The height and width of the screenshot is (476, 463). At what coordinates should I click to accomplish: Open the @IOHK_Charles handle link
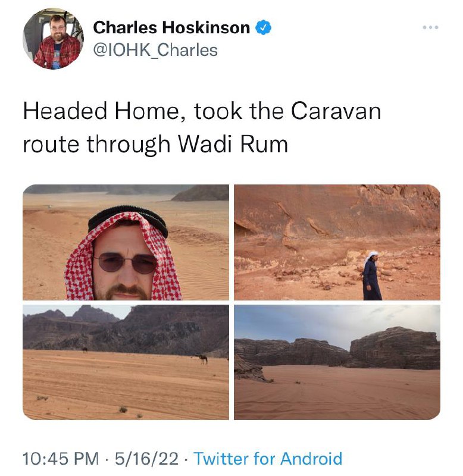tap(155, 50)
